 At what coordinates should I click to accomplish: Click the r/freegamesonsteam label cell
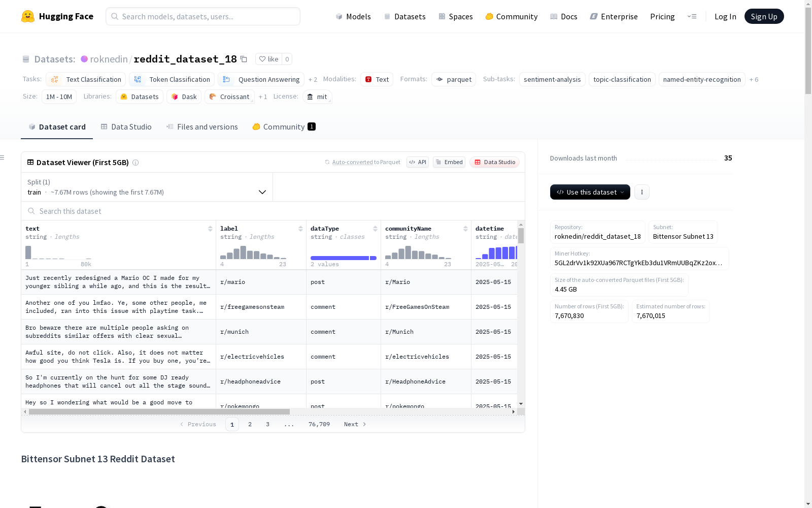(261, 307)
